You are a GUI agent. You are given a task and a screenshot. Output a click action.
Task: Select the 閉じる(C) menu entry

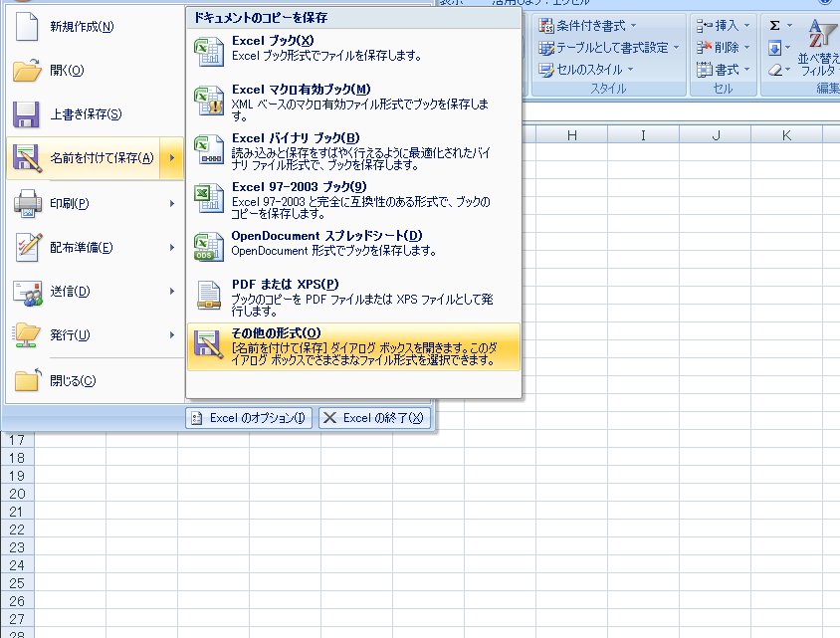coord(95,381)
